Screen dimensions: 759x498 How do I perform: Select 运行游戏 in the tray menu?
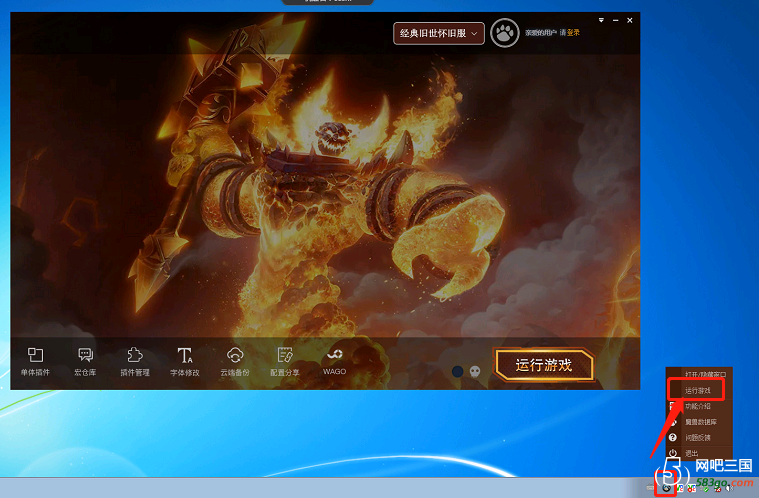[x=697, y=390]
